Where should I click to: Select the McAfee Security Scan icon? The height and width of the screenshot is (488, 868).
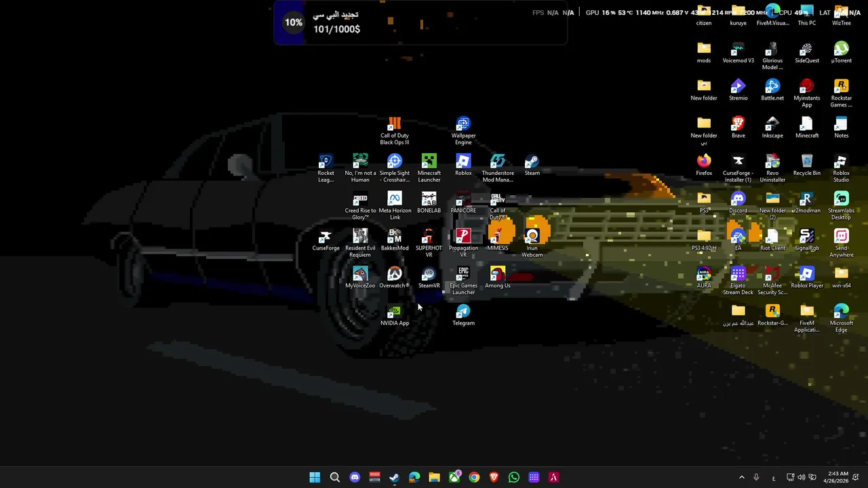[x=772, y=280]
